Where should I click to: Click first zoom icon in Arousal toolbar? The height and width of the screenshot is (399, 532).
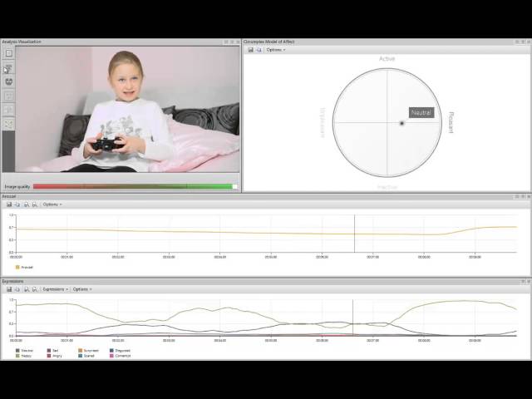pyautogui.click(x=26, y=204)
